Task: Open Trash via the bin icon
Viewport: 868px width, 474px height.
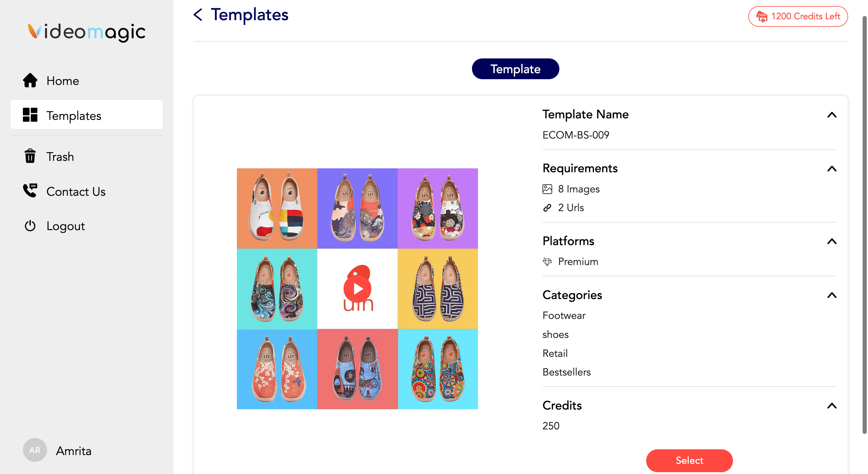Action: click(30, 156)
